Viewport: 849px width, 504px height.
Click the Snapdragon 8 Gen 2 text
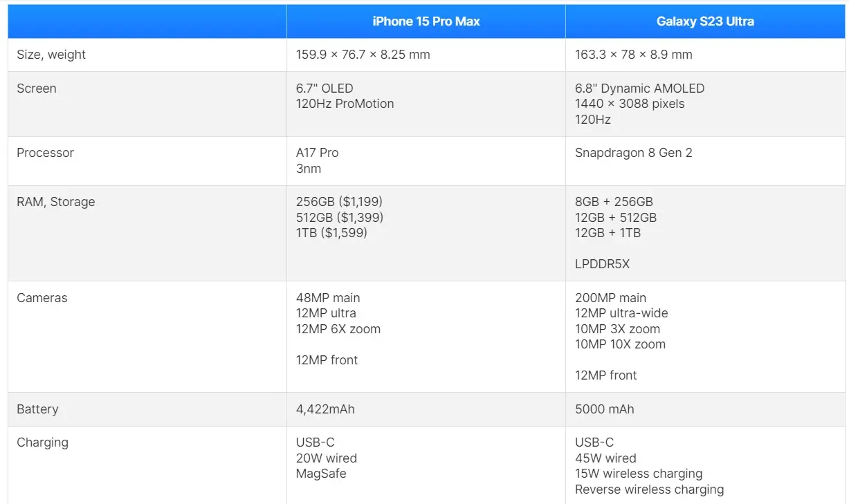click(633, 153)
